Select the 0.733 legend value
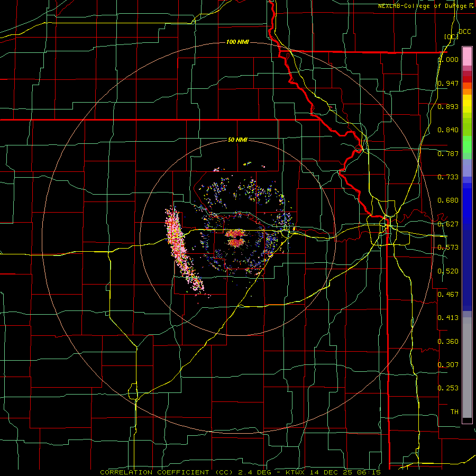Screen dimensions: 476x476 pyautogui.click(x=448, y=177)
